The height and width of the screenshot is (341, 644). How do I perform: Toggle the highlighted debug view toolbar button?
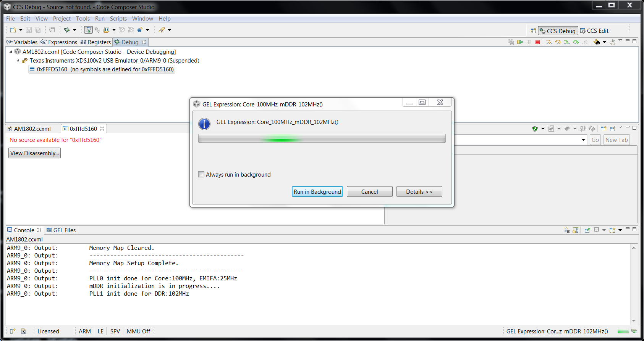[x=88, y=30]
